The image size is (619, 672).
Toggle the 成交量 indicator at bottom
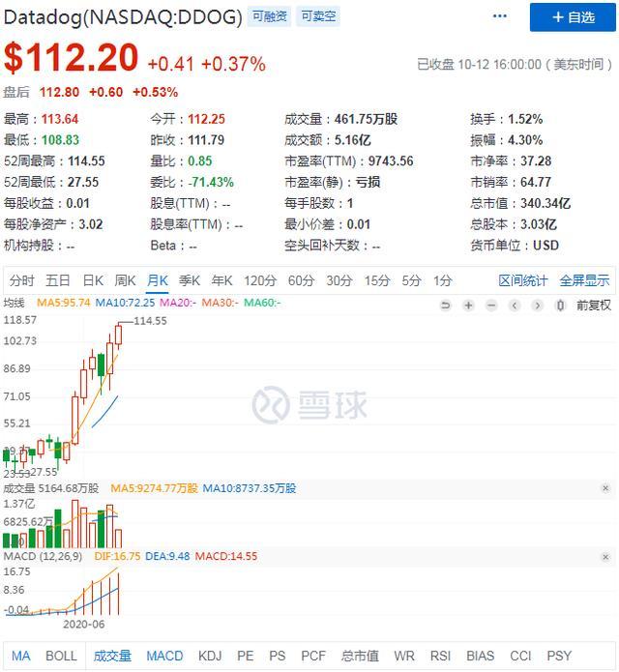click(112, 656)
